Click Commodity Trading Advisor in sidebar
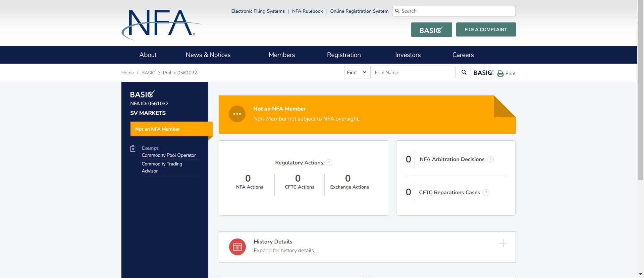 click(x=162, y=167)
